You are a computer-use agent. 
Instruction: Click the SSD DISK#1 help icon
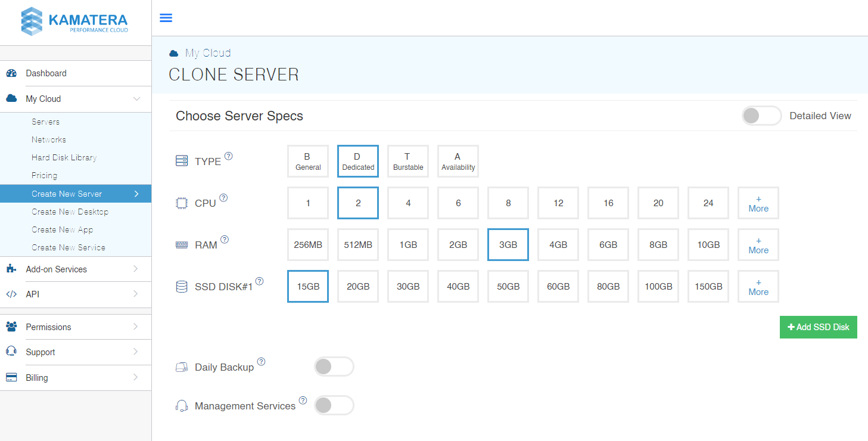[x=259, y=281]
